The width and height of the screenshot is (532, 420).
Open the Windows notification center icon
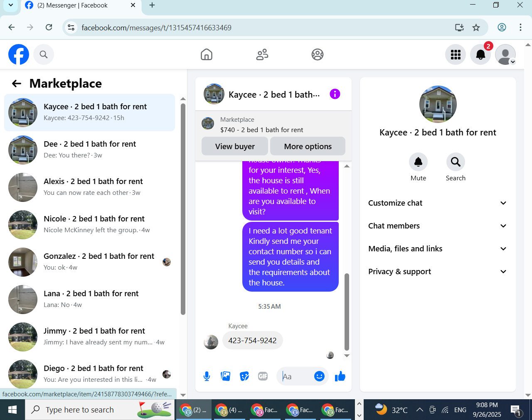[x=515, y=410]
